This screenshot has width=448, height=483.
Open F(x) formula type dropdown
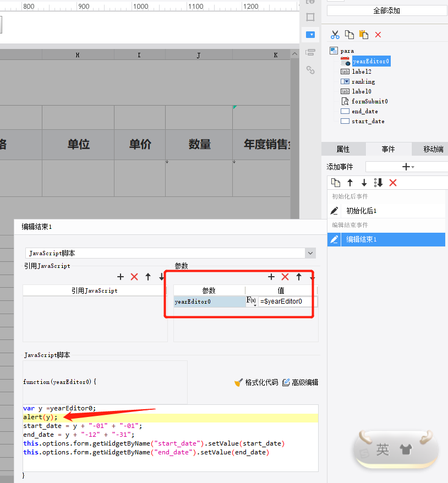pos(252,301)
